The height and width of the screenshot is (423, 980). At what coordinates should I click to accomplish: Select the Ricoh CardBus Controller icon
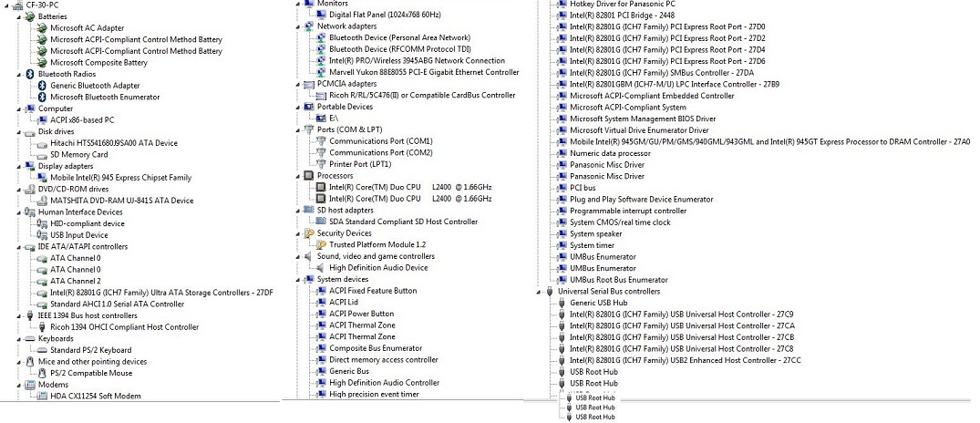321,96
